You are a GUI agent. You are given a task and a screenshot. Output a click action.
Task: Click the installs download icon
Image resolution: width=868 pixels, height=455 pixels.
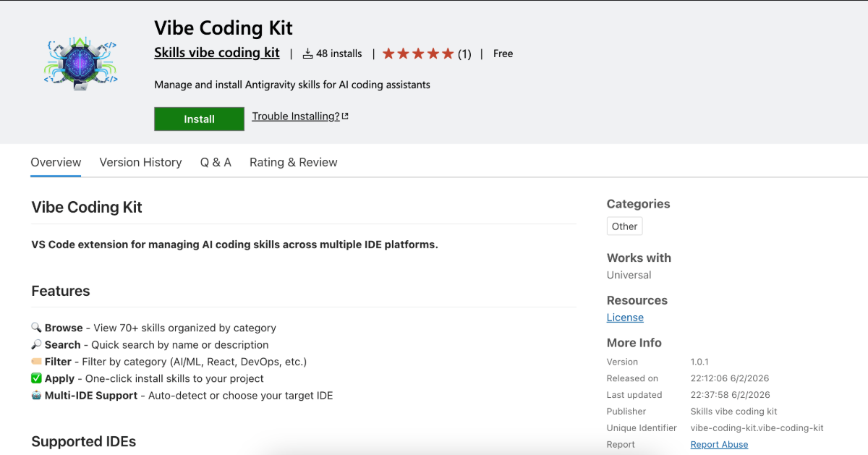point(307,54)
